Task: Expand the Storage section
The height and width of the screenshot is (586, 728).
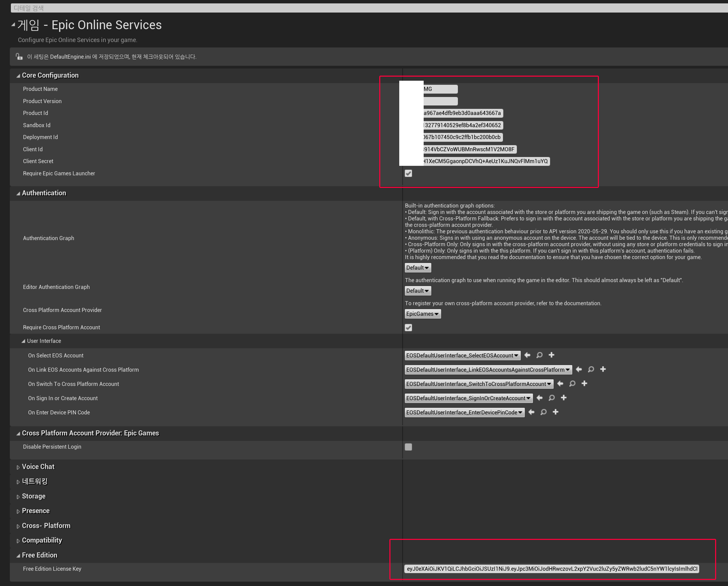Action: [18, 497]
